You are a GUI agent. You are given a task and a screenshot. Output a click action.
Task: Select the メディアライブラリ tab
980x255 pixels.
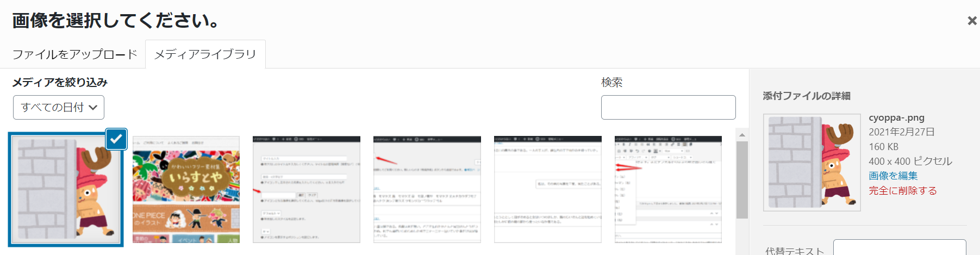tap(205, 54)
